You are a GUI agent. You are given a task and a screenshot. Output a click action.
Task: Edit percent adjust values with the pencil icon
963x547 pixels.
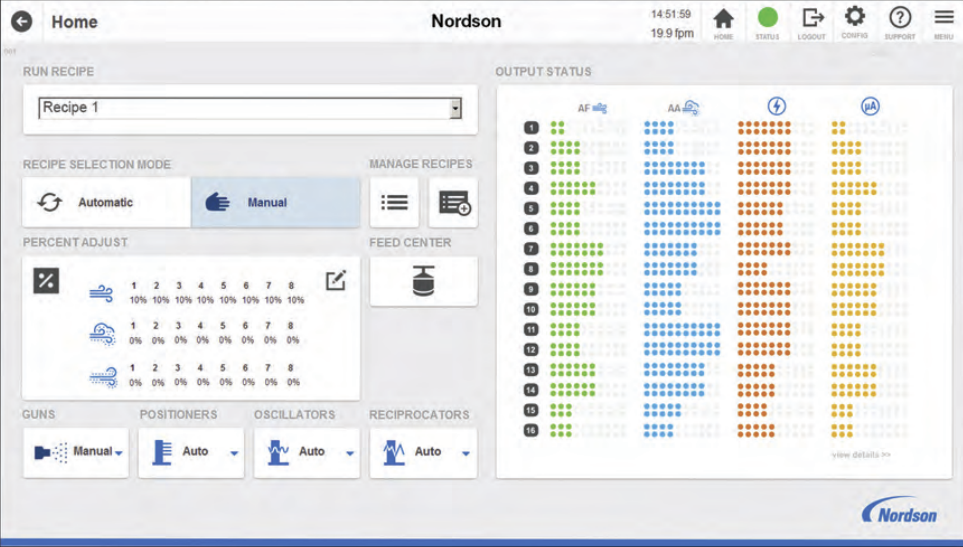[x=335, y=280]
